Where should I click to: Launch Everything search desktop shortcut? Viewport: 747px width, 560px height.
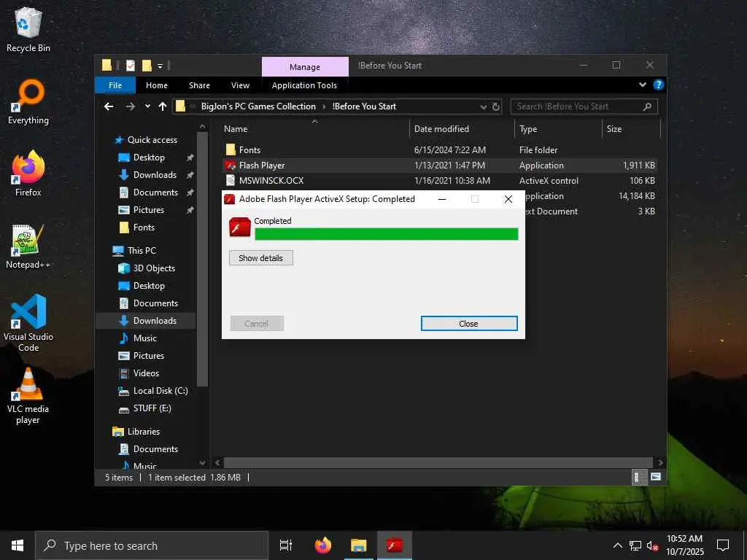(28, 102)
